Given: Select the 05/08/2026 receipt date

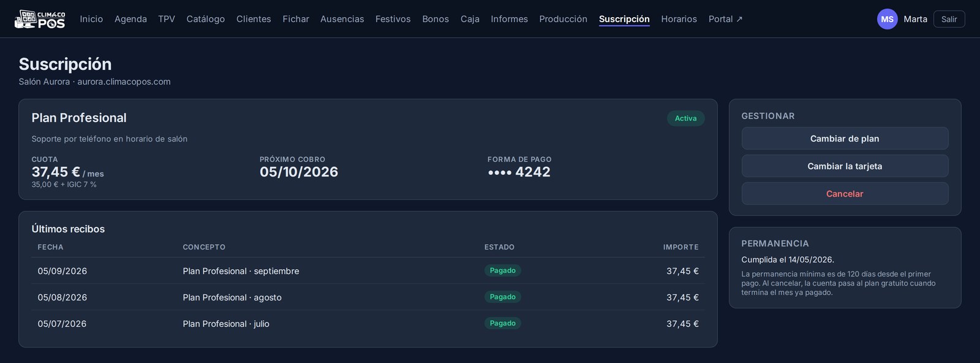Looking at the screenshot, I should click(x=62, y=297).
